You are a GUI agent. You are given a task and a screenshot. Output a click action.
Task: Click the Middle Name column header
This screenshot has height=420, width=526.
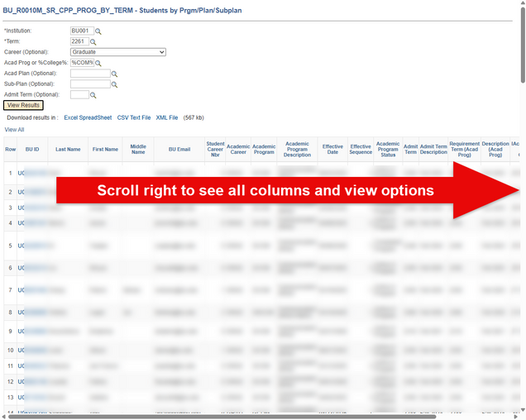tap(138, 150)
